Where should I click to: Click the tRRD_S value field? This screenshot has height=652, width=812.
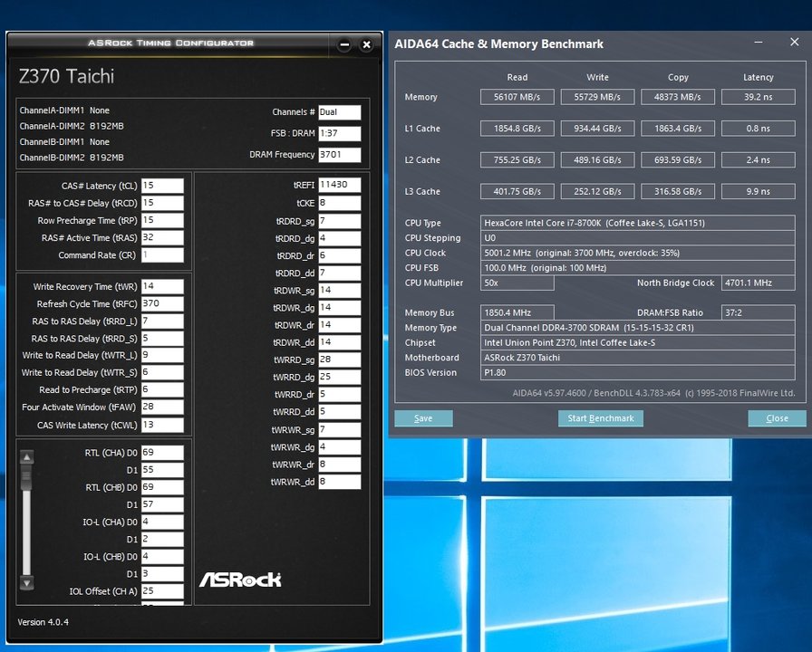(x=162, y=338)
